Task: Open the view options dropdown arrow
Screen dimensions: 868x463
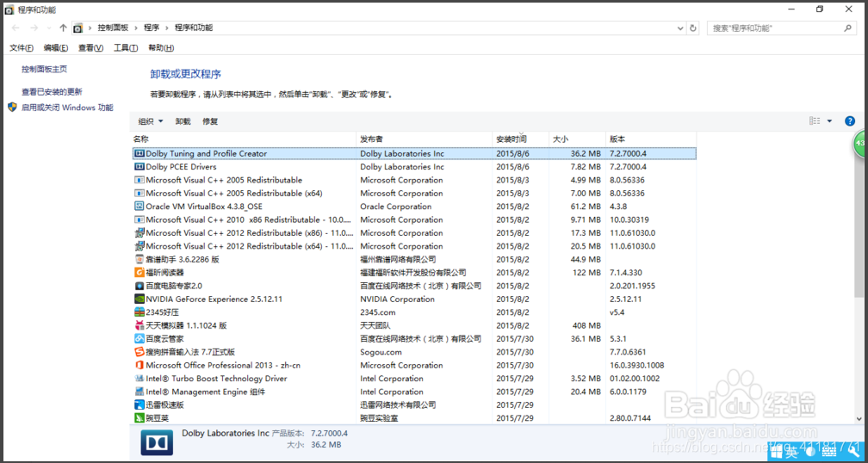Action: 829,121
